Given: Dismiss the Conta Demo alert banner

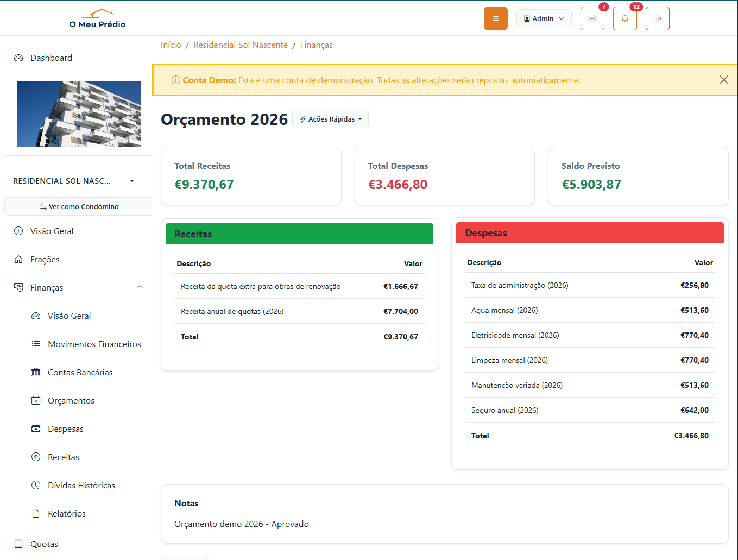Looking at the screenshot, I should [723, 80].
